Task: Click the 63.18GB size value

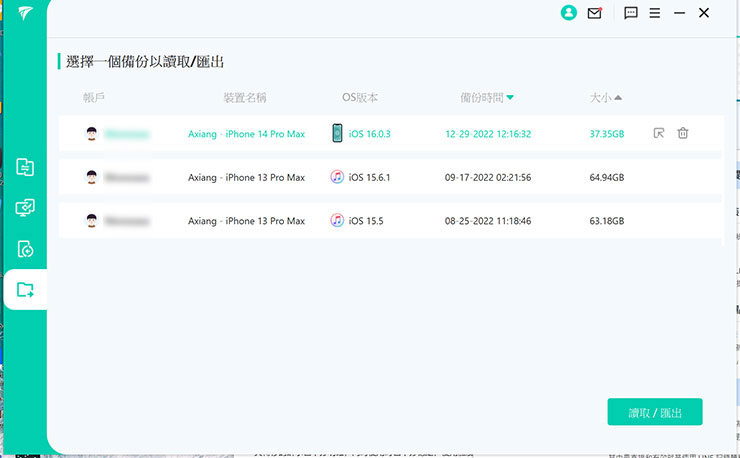Action: pyautogui.click(x=607, y=221)
